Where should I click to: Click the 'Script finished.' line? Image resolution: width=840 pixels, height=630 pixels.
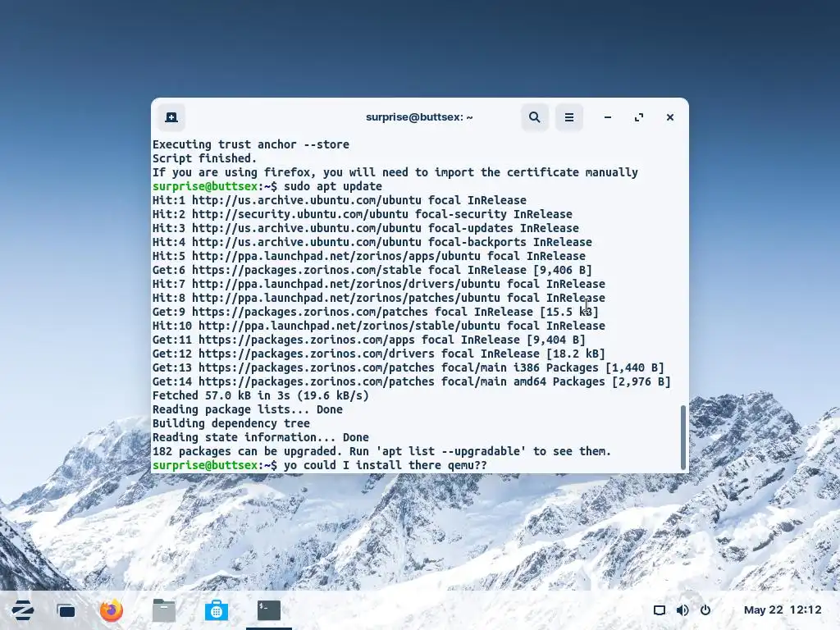204,158
